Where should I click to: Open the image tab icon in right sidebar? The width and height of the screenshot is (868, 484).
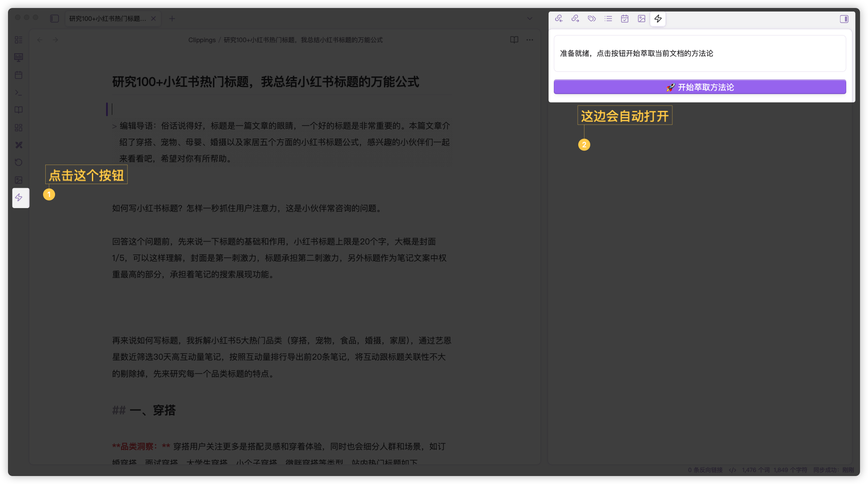(642, 19)
